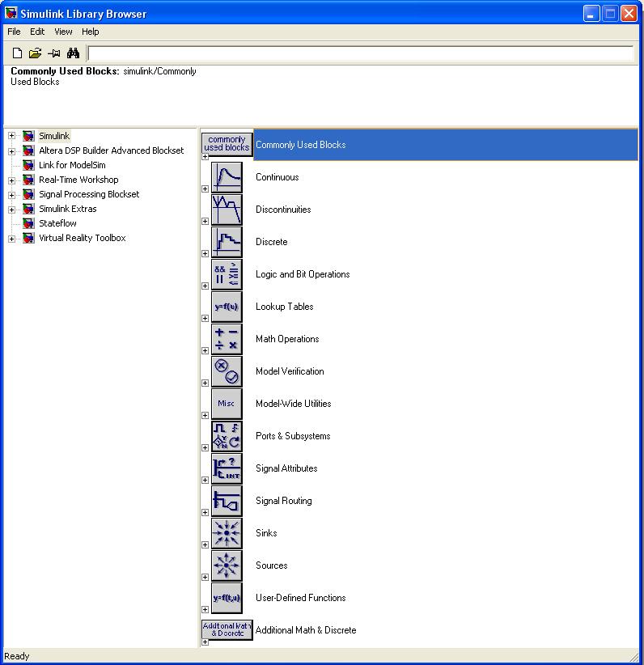Select the Model-Wide Utilities Misc icon
Viewport: 644px width, 665px height.
coord(227,404)
